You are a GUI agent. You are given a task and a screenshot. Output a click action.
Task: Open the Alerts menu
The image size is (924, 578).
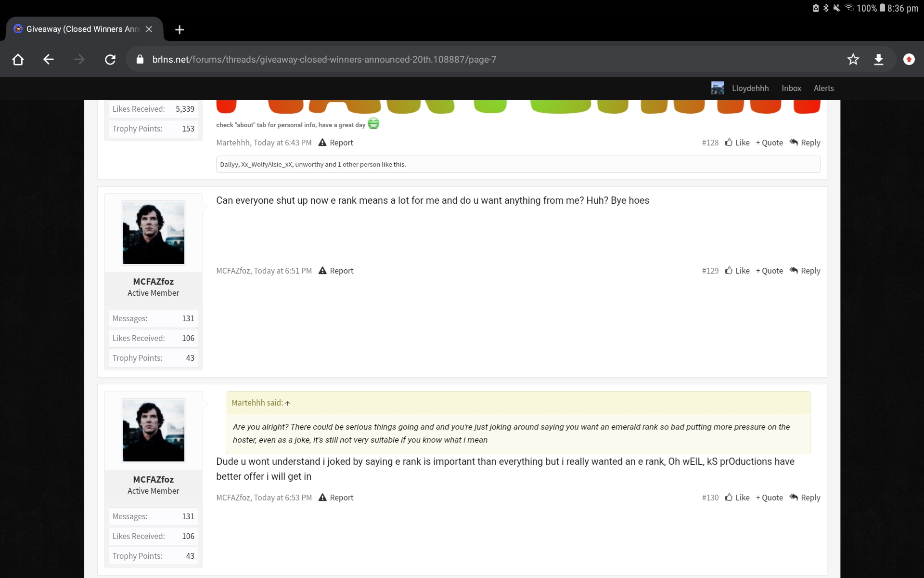823,88
